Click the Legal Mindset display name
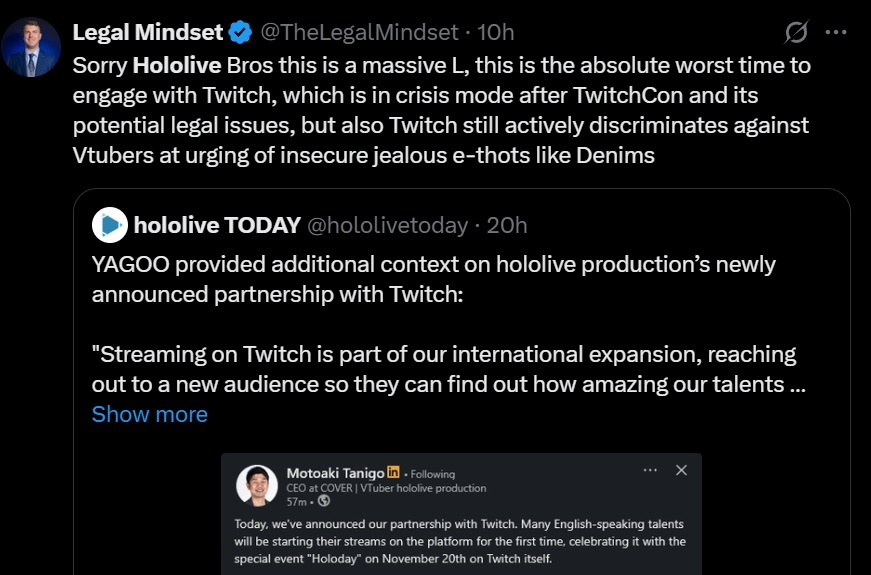The height and width of the screenshot is (575, 871). click(x=148, y=32)
